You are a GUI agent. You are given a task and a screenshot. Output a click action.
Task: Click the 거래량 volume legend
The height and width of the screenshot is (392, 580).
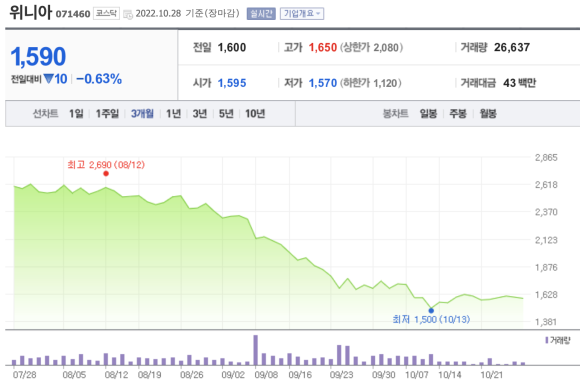pos(558,340)
